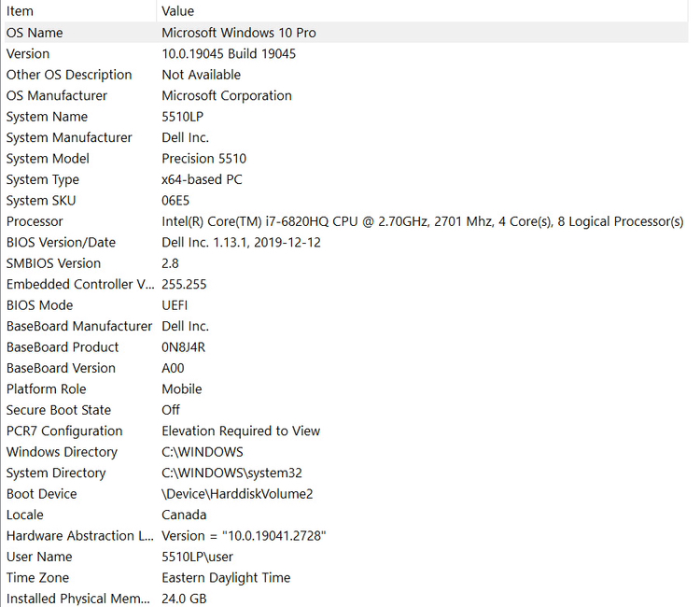Select the value Microsoft Windows 10 Pro
700x607 pixels.
click(x=239, y=33)
